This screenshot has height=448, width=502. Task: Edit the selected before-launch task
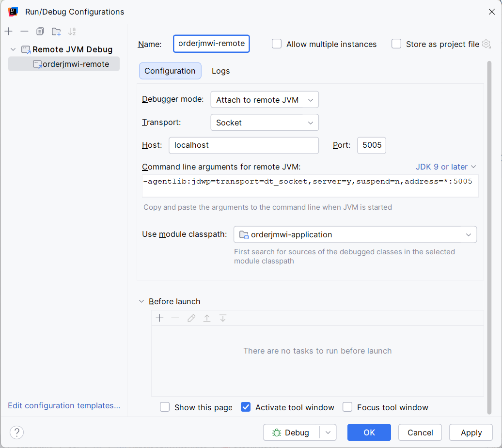coord(191,318)
